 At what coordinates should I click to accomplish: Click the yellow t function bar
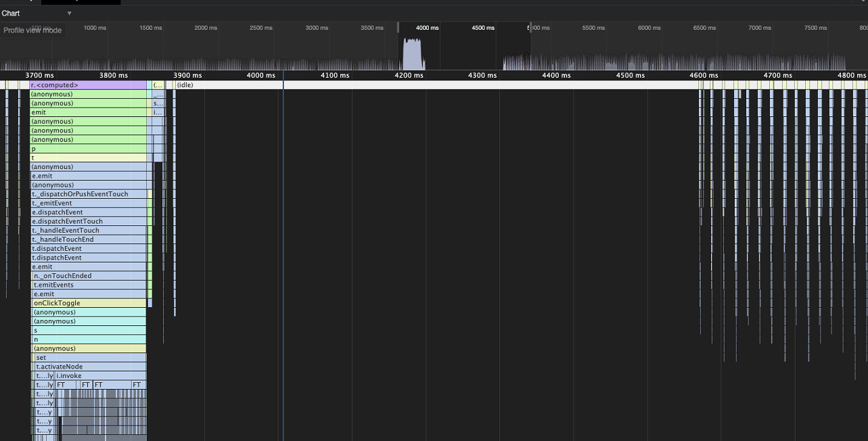pyautogui.click(x=88, y=158)
